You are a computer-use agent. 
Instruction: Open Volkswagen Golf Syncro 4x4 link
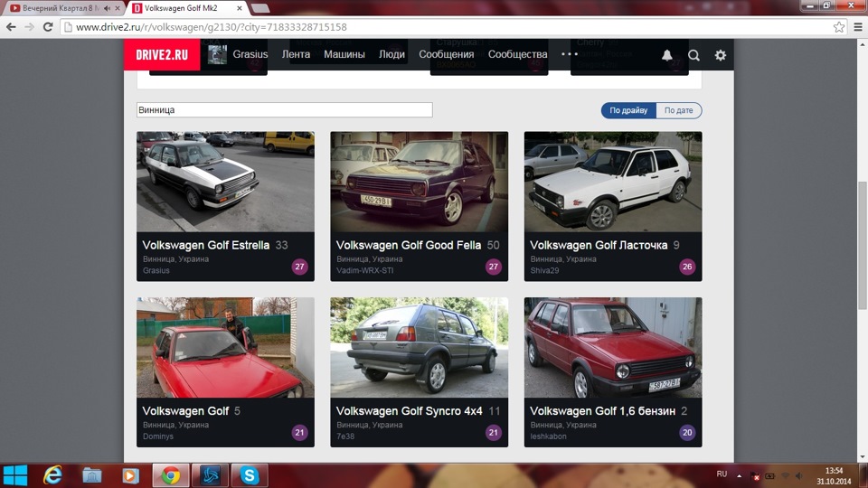(409, 411)
